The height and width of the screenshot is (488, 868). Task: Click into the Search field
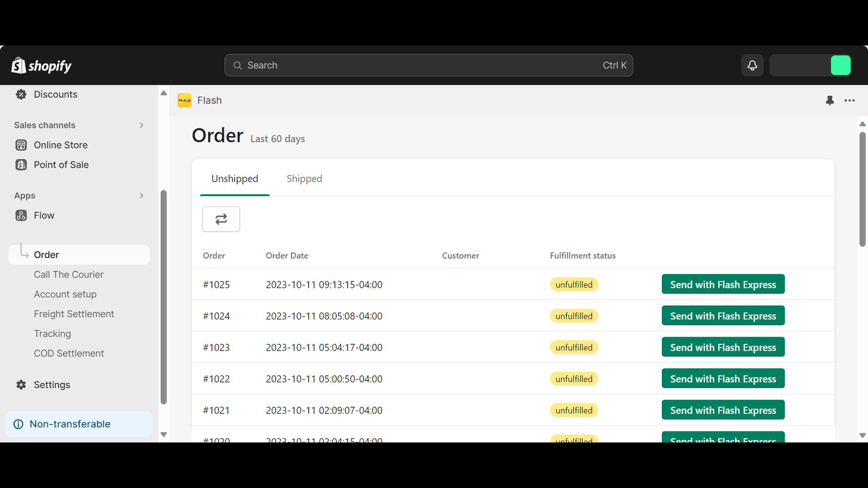[429, 65]
